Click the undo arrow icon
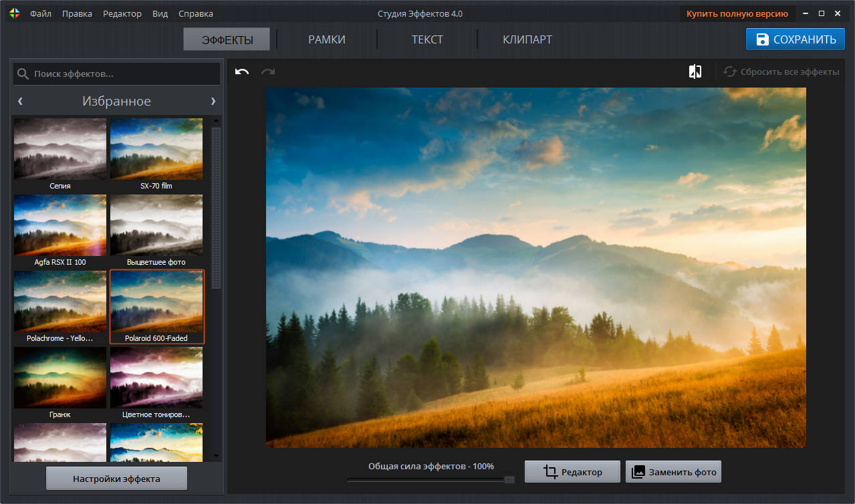The image size is (855, 504). coord(242,72)
